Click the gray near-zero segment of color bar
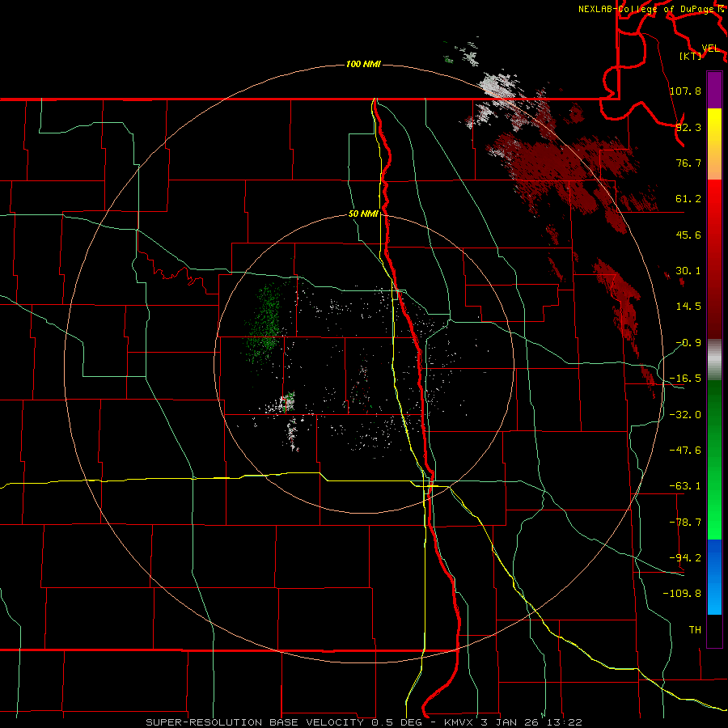The height and width of the screenshot is (728, 728). (714, 360)
